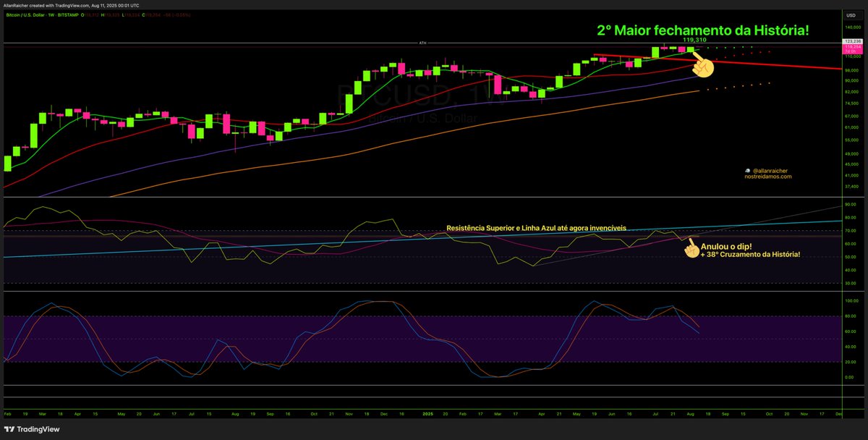Viewport: 868px width, 440px height.
Task: Click the 100.00 label on the stochastic axis
Action: pyautogui.click(x=851, y=300)
